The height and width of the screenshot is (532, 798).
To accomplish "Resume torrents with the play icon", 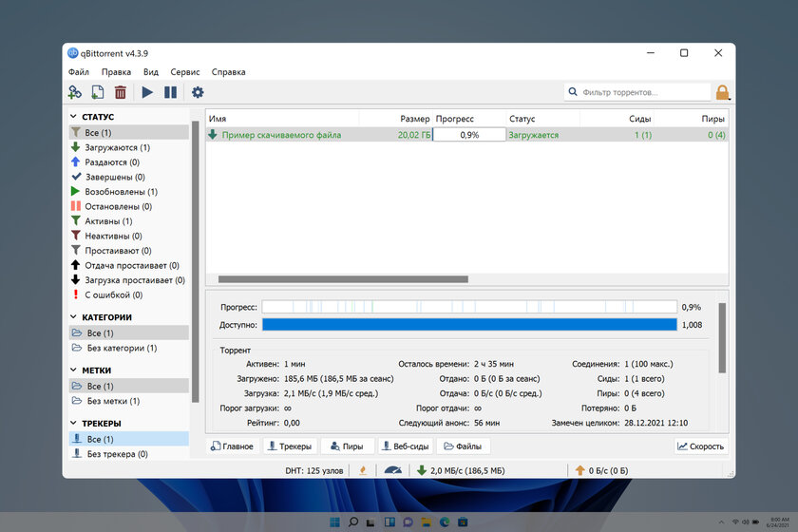I will [x=147, y=92].
